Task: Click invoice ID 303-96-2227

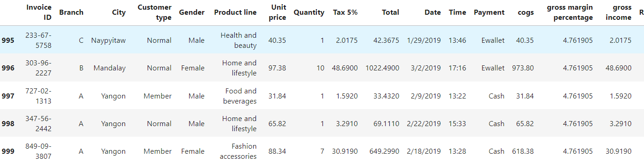Action: (39, 68)
